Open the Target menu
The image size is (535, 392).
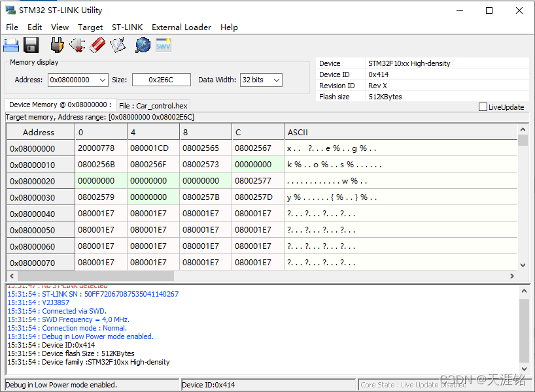point(90,27)
